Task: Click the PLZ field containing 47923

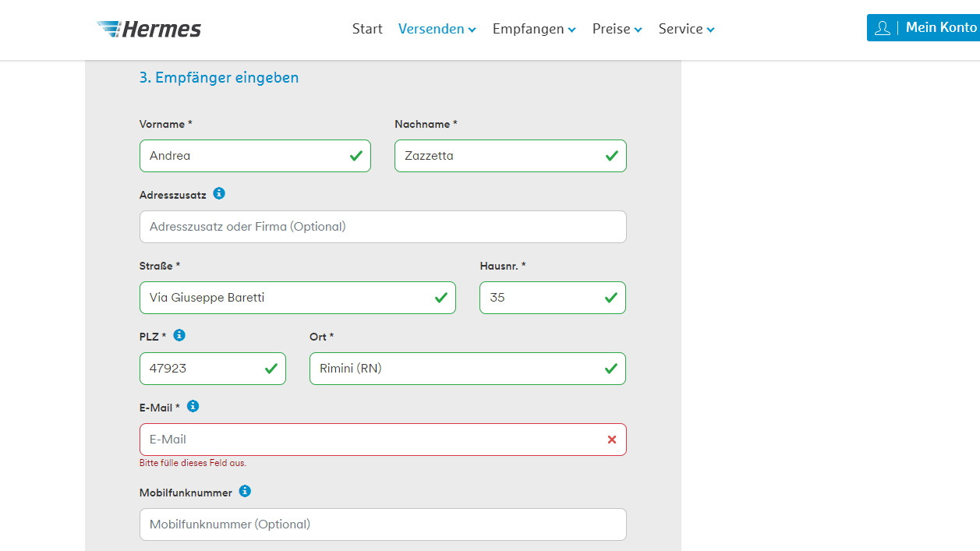Action: pyautogui.click(x=213, y=369)
